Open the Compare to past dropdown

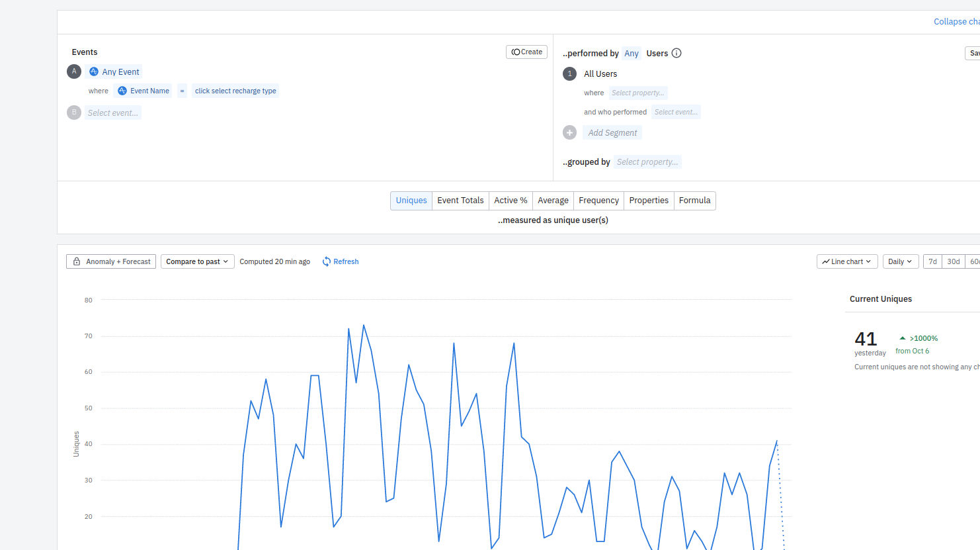(197, 261)
